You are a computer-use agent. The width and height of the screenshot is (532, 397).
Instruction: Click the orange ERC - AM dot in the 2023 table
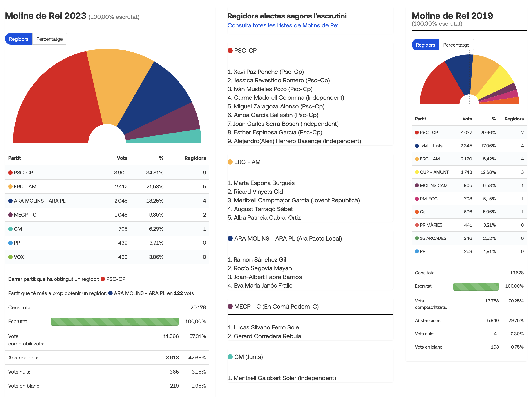10,187
